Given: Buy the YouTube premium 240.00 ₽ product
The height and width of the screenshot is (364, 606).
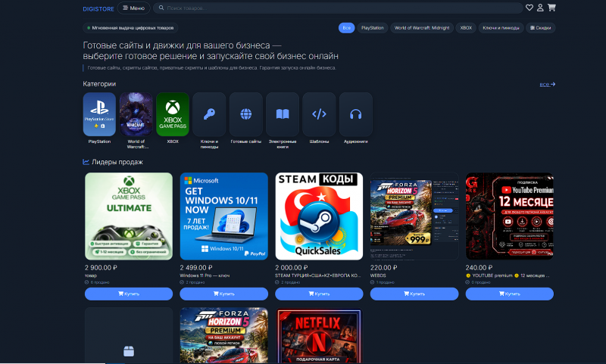Looking at the screenshot, I should point(509,294).
